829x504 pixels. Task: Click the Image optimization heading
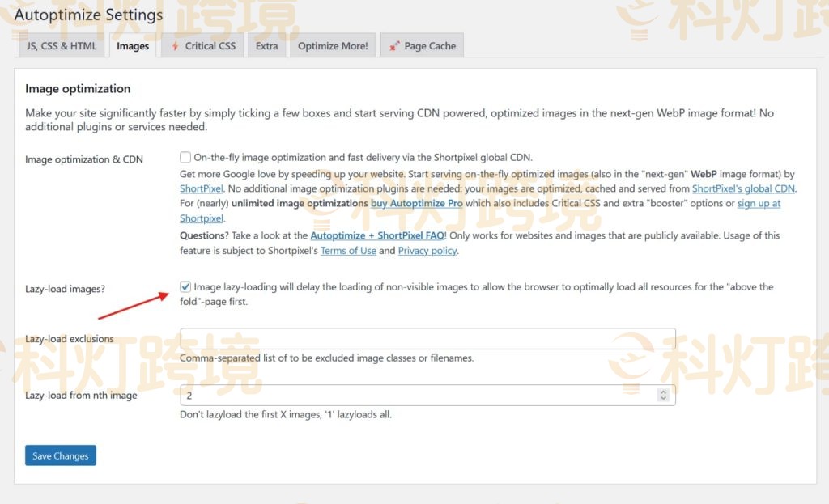click(78, 89)
